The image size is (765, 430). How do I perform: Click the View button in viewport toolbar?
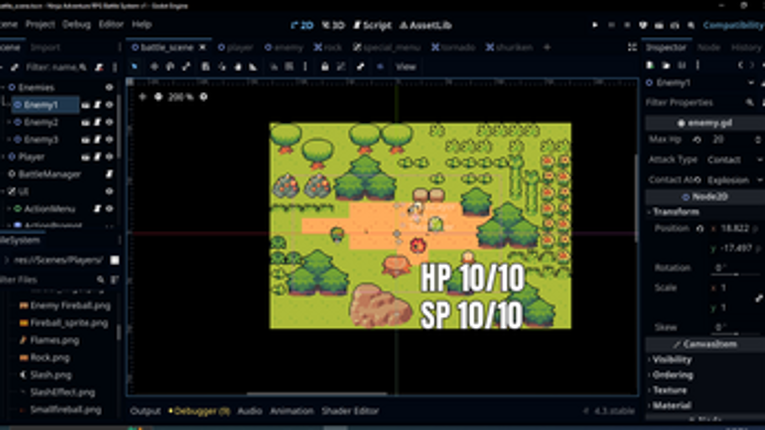406,67
